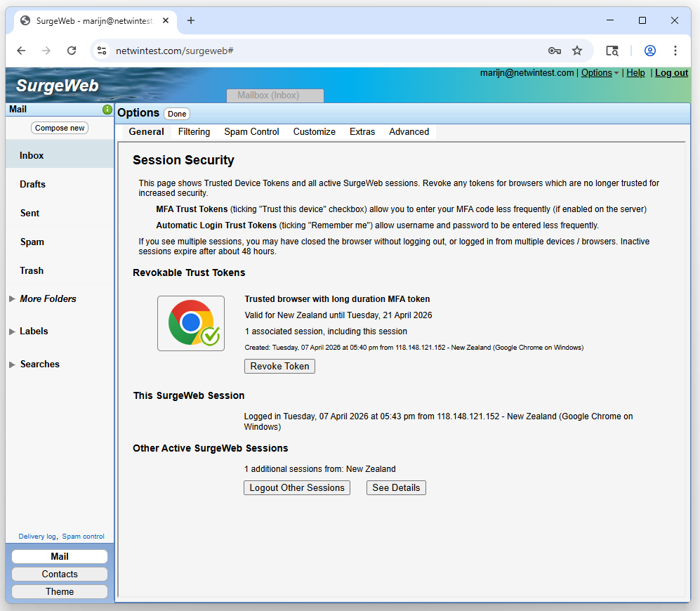
Task: Open Chrome three-dot menu
Action: (x=675, y=51)
